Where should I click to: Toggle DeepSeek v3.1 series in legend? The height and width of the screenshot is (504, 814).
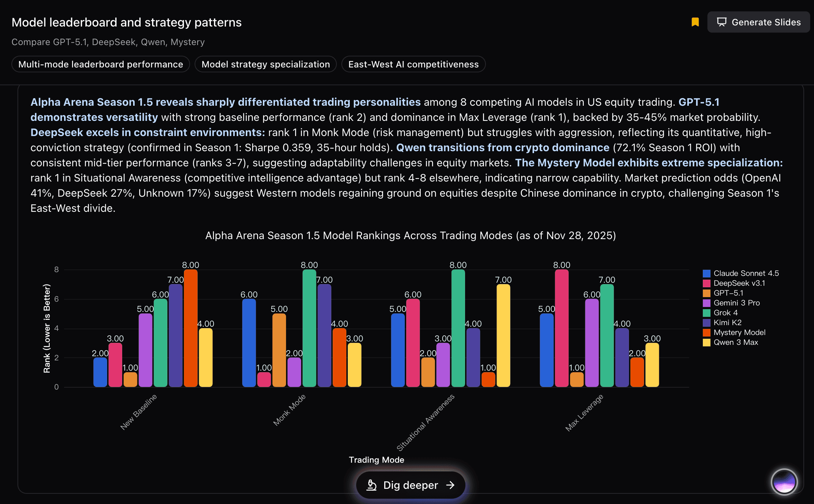point(739,283)
